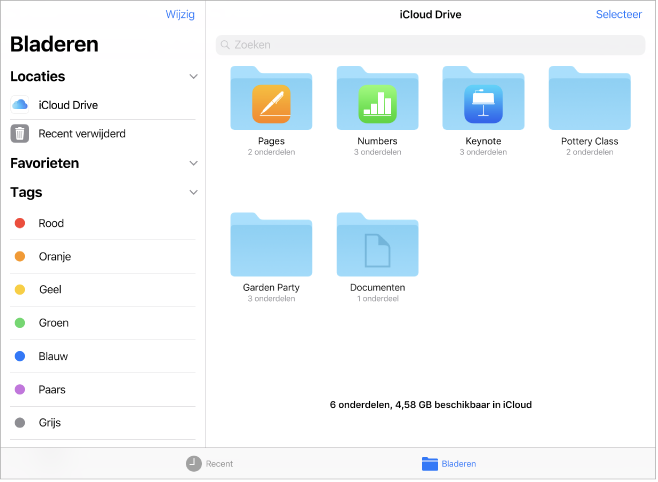Click the Zoeken search field
The width and height of the screenshot is (658, 482).
pyautogui.click(x=430, y=45)
